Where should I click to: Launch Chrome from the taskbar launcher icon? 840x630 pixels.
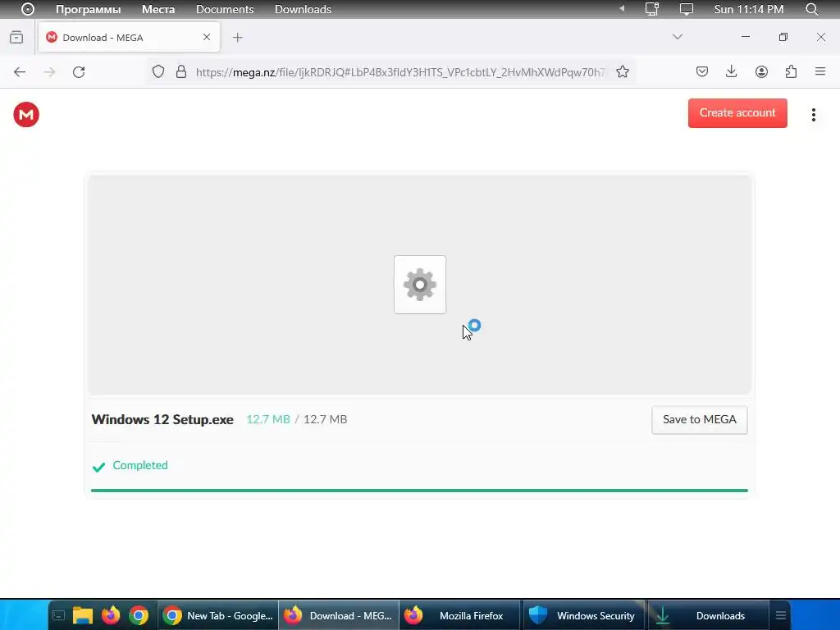click(138, 615)
